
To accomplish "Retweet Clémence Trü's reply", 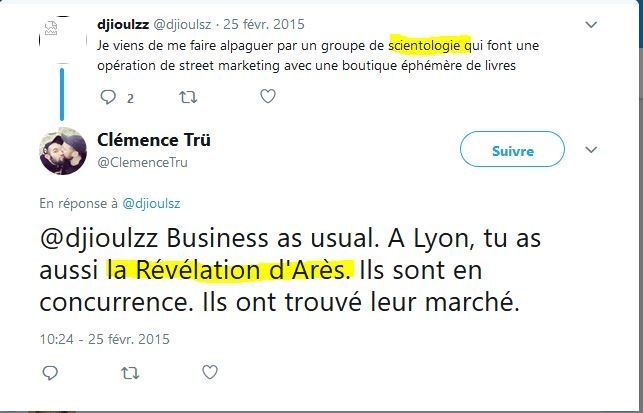I will click(x=130, y=373).
